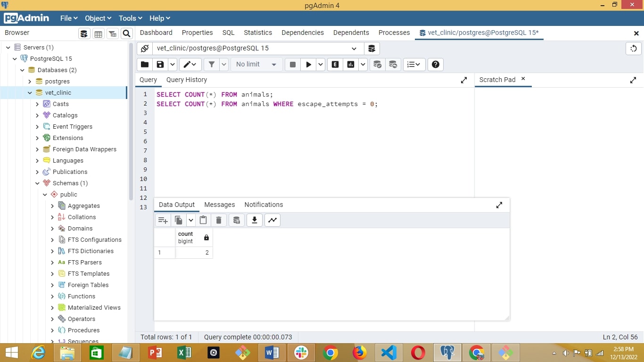
Task: Select the Extensions tree item
Action: 68,138
